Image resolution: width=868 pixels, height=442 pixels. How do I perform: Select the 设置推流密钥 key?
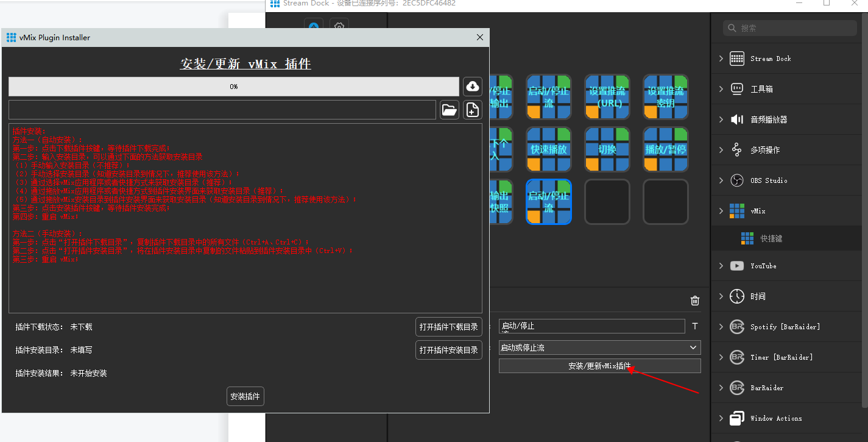(666, 97)
